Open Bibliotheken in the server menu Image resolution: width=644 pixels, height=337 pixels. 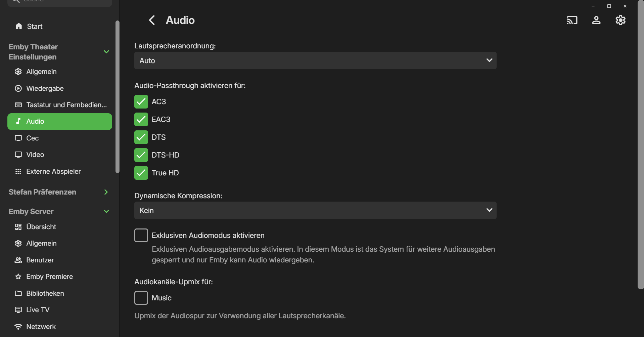45,293
